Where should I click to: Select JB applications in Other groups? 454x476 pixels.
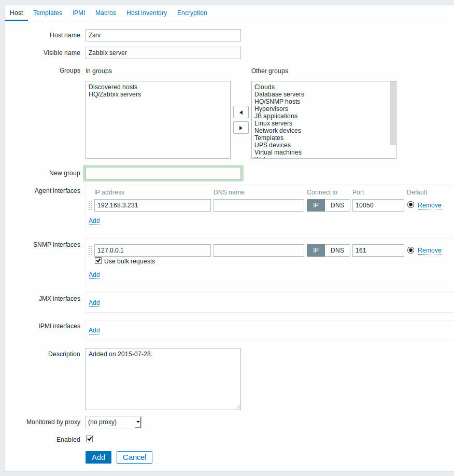(x=276, y=116)
